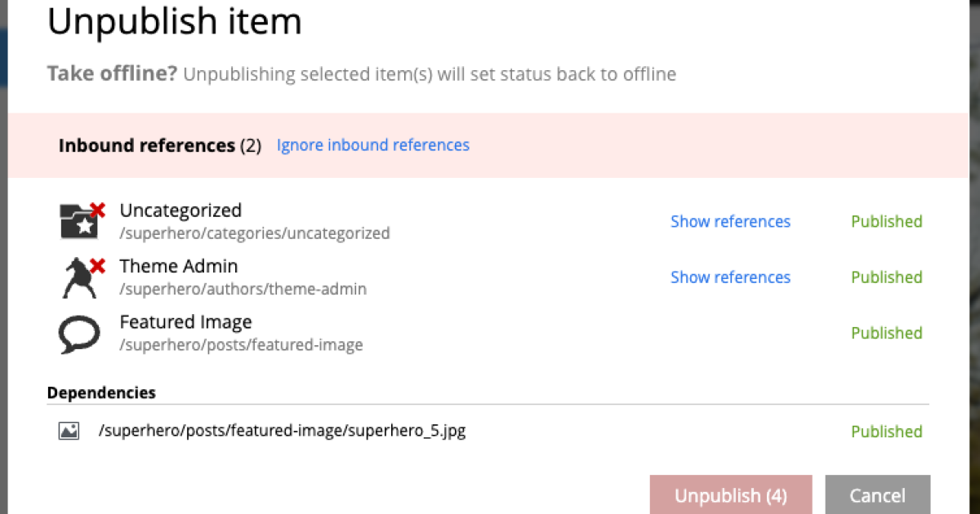Click the Dependencies section header
This screenshot has width=980, height=514.
[101, 392]
